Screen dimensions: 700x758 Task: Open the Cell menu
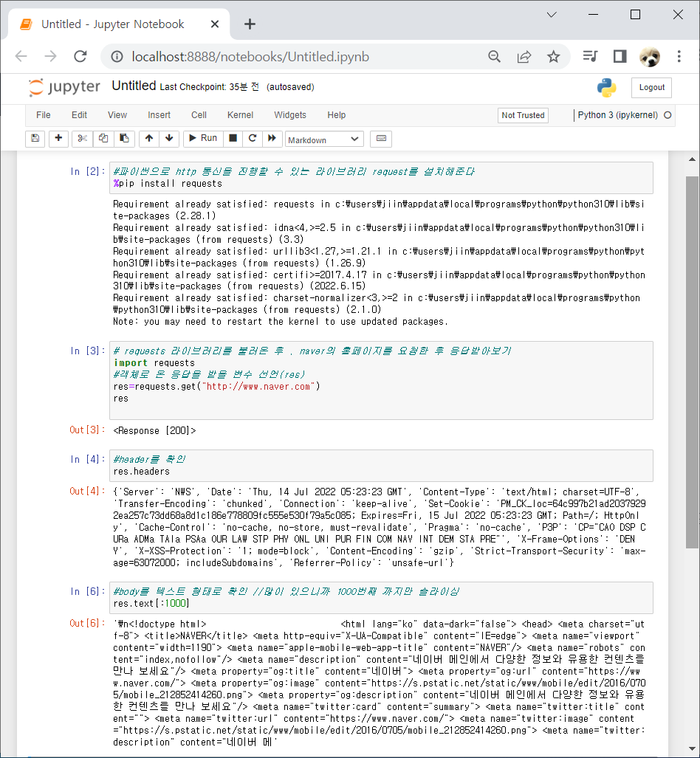click(199, 115)
